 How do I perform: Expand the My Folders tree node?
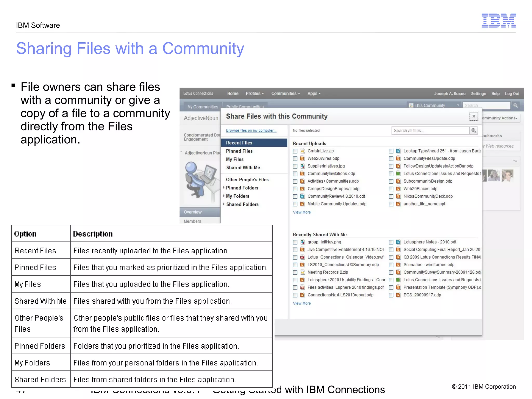point(224,196)
